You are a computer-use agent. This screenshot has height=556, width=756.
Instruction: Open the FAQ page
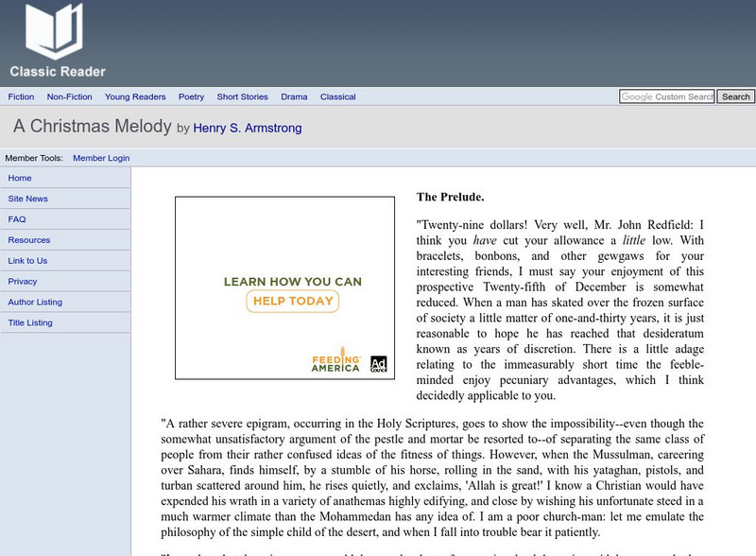coord(17,219)
